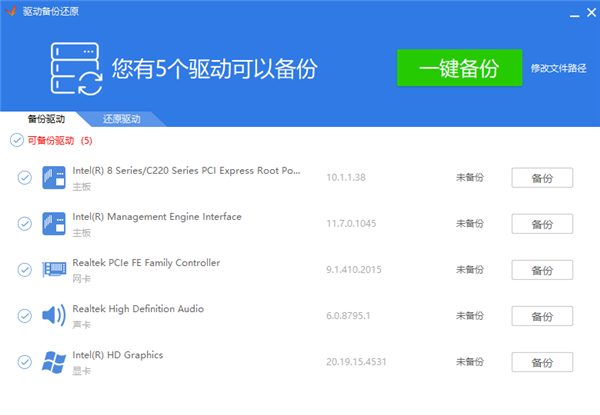The width and height of the screenshot is (600, 415).
Task: Toggle the Realtek PCIe FE Family Controller checkbox
Action: click(24, 270)
